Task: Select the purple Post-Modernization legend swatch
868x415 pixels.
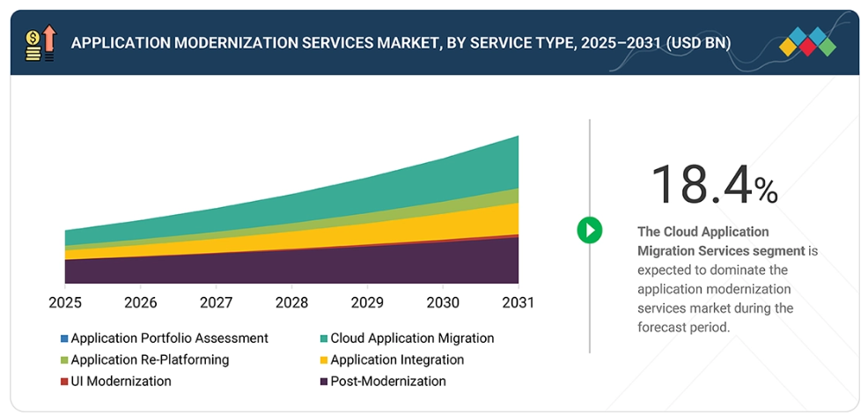Action: tap(323, 382)
